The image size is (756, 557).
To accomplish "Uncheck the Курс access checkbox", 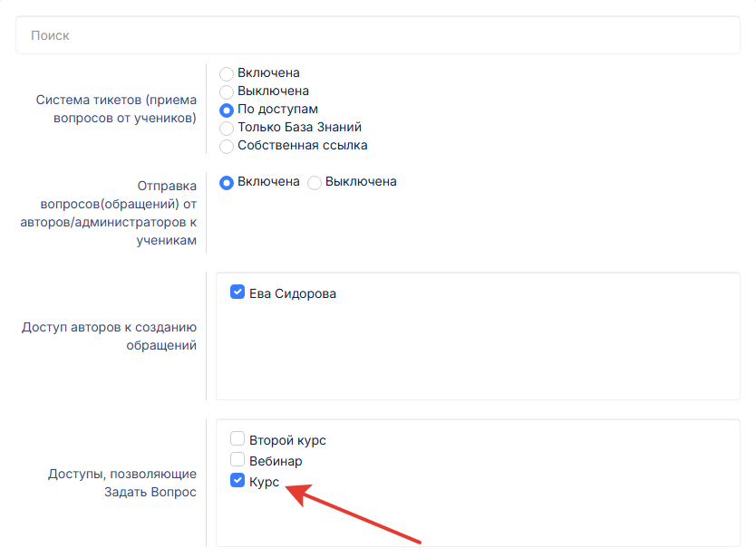I will (237, 480).
